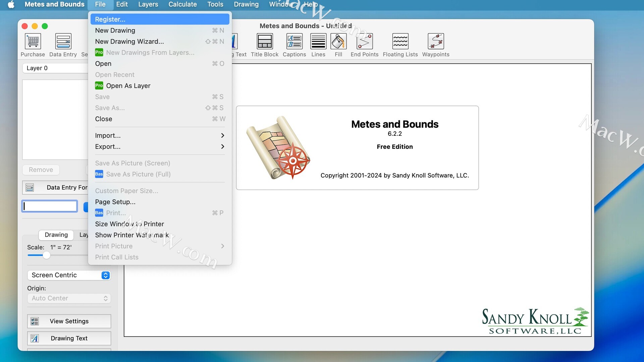Switch to the Drawing tab

[x=56, y=235]
